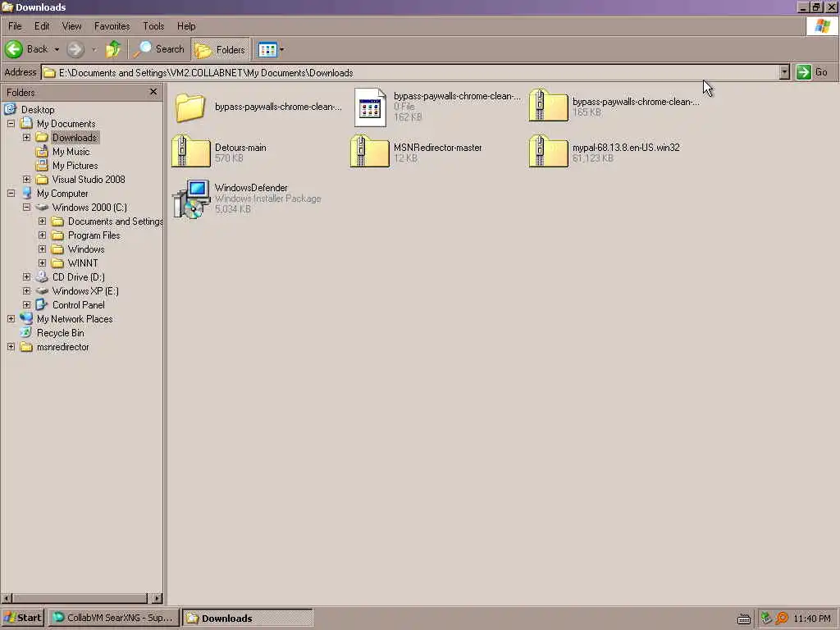Select the Recycle Bin icon
The height and width of the screenshot is (630, 840).
click(x=26, y=333)
